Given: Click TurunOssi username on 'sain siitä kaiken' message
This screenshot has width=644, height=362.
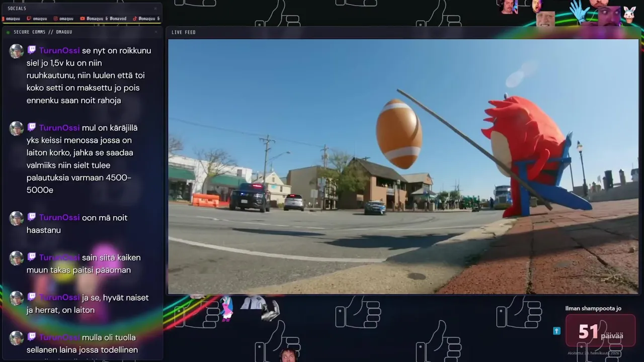Looking at the screenshot, I should point(59,257).
